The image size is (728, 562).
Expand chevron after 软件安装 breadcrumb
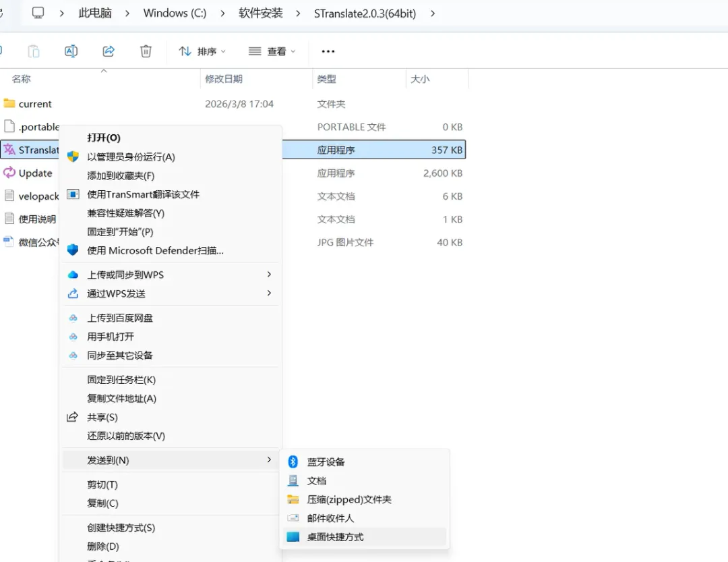click(298, 13)
